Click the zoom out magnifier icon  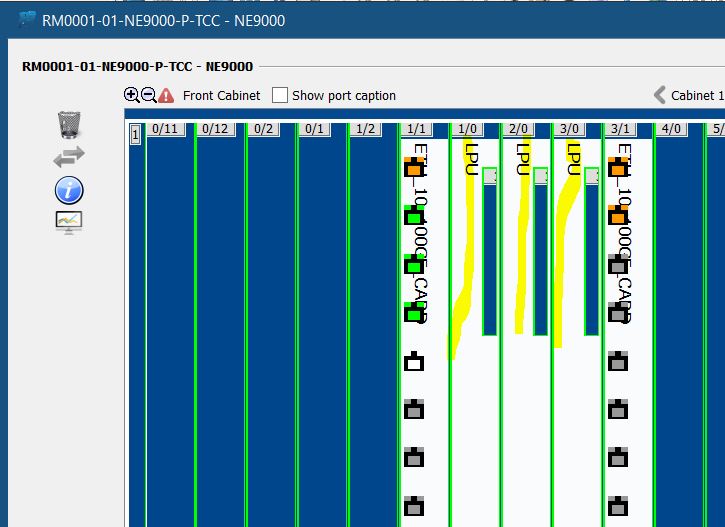click(149, 95)
